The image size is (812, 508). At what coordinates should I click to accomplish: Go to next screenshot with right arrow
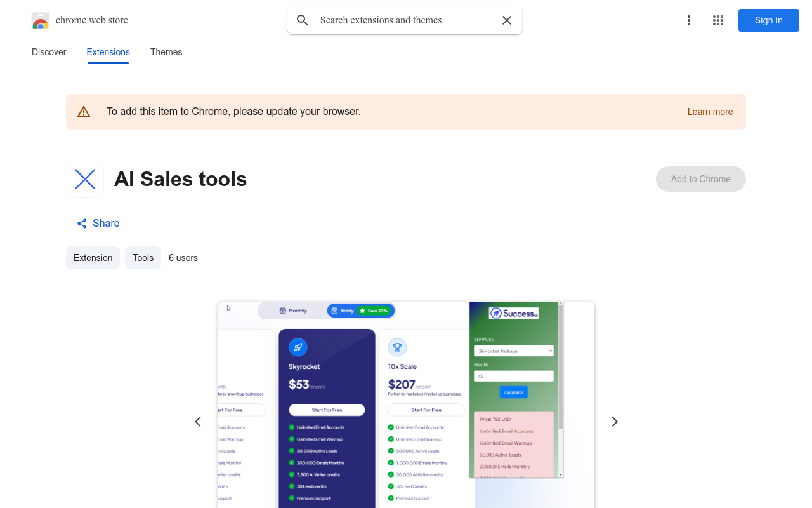(x=614, y=422)
